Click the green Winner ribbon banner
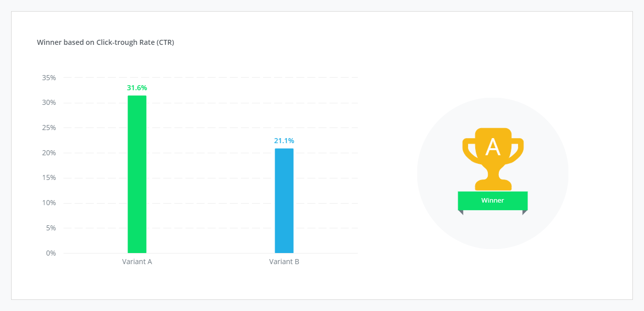 click(493, 201)
